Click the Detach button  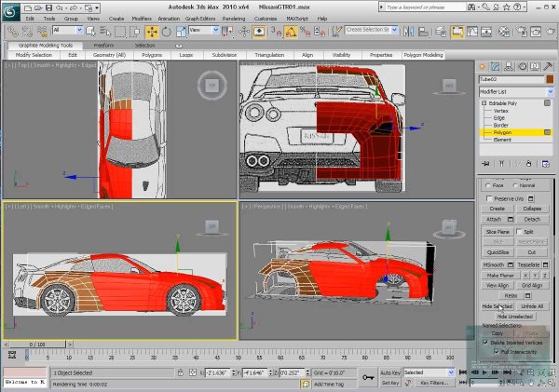[x=532, y=219]
